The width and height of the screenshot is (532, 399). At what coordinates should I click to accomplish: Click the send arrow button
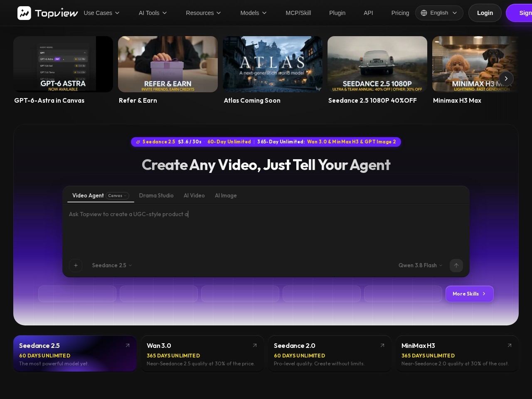click(x=456, y=265)
